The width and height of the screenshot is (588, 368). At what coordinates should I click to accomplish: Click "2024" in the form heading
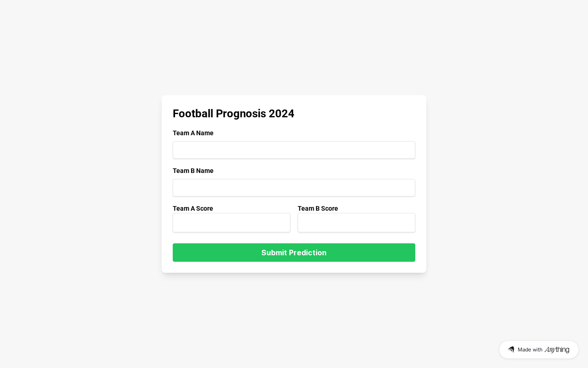tap(282, 114)
